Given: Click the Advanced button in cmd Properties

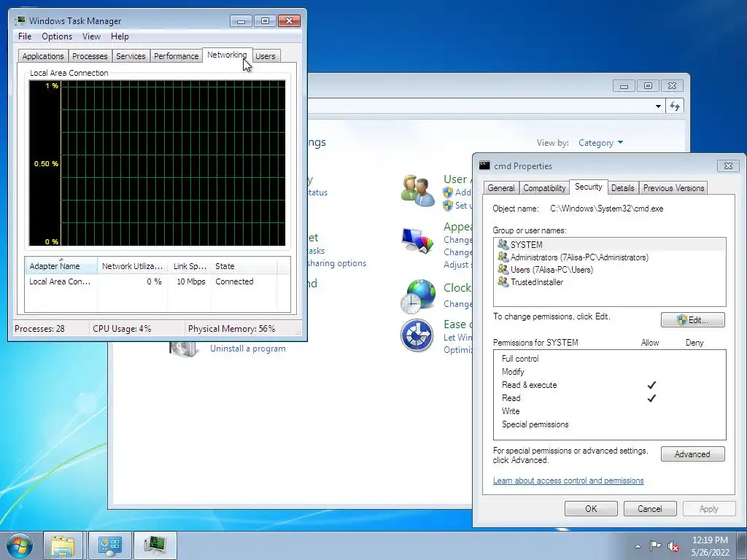Looking at the screenshot, I should click(x=693, y=454).
